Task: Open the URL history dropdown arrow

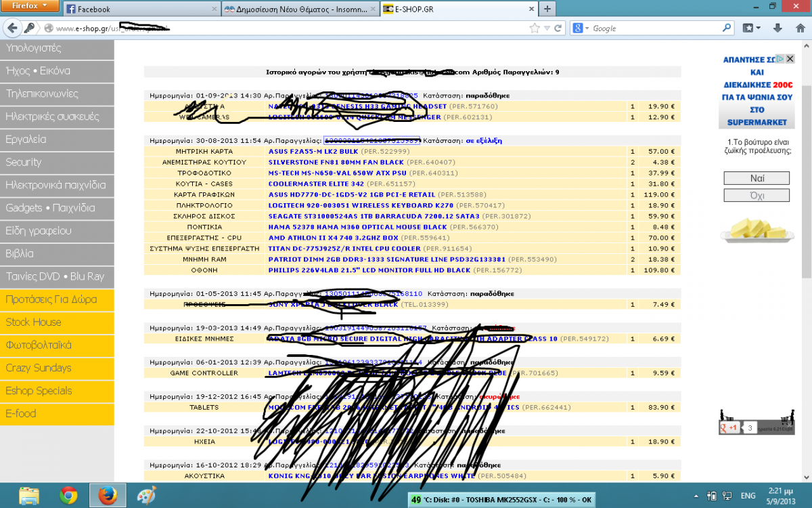Action: [x=547, y=28]
